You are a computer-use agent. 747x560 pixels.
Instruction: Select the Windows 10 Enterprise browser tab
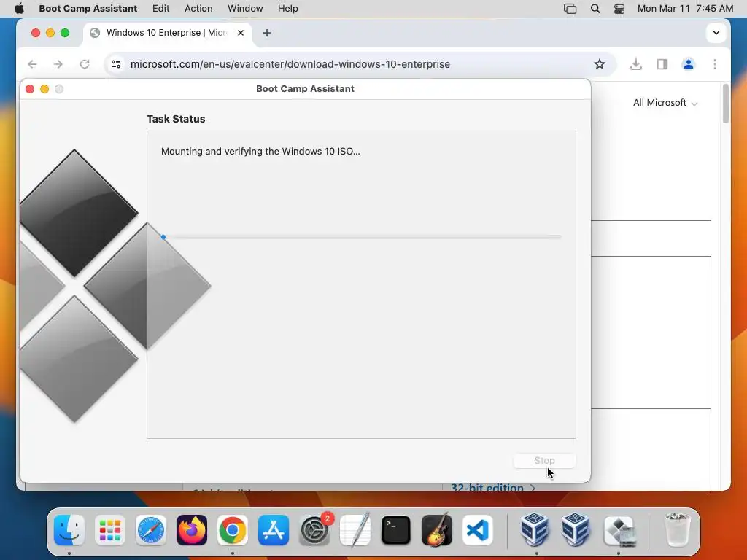167,33
